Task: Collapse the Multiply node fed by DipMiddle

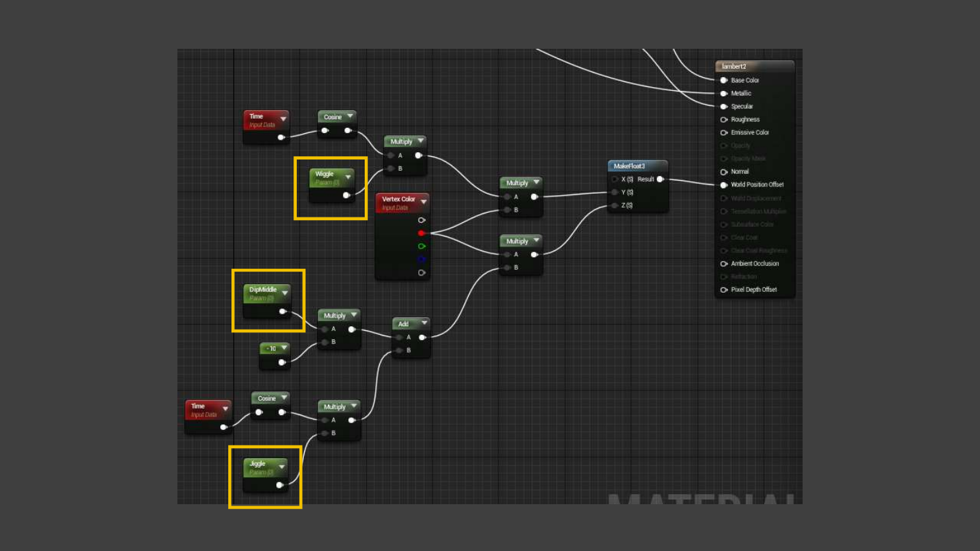Action: tap(353, 315)
